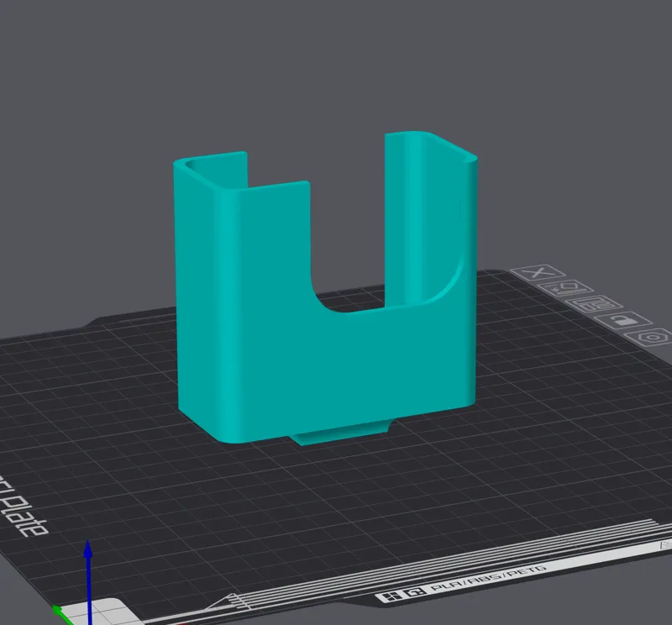The width and height of the screenshot is (672, 625).
Task: Click the arrange objects plate icon
Action: coord(594,304)
